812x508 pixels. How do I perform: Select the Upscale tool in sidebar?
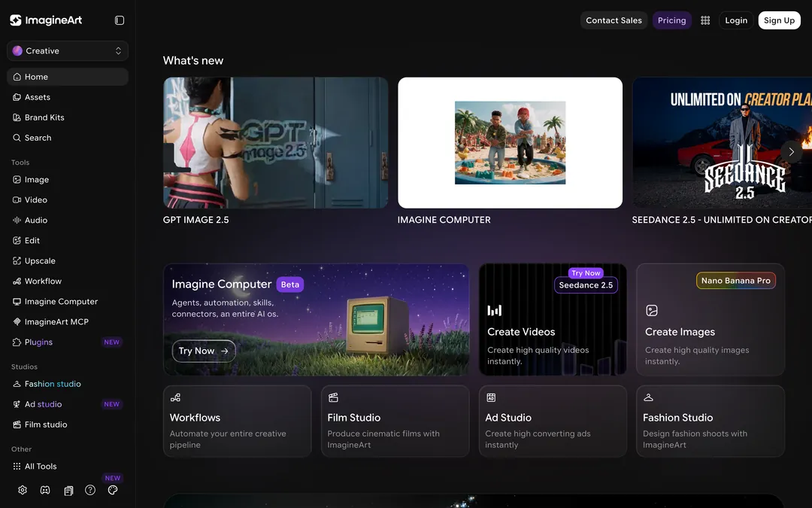click(68, 260)
